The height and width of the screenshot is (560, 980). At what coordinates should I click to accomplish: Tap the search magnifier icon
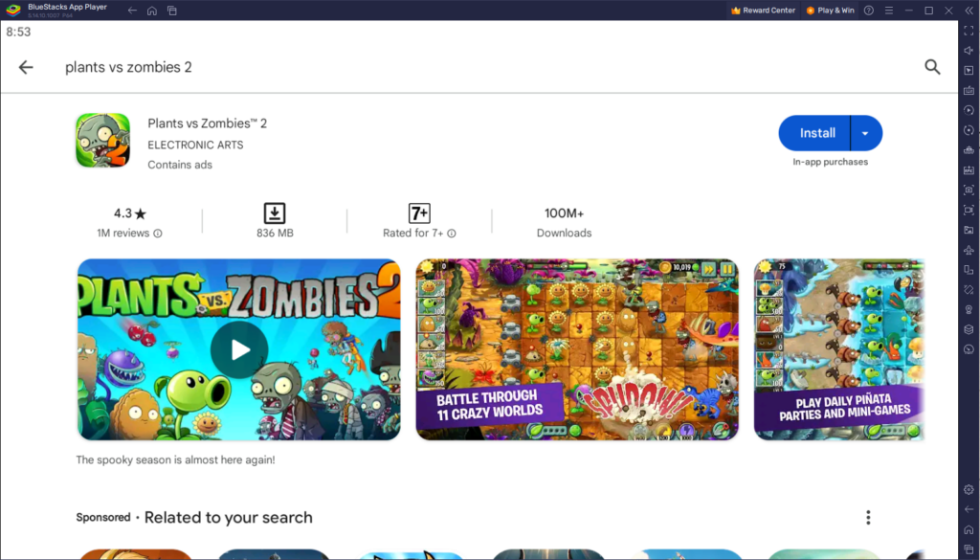[932, 67]
